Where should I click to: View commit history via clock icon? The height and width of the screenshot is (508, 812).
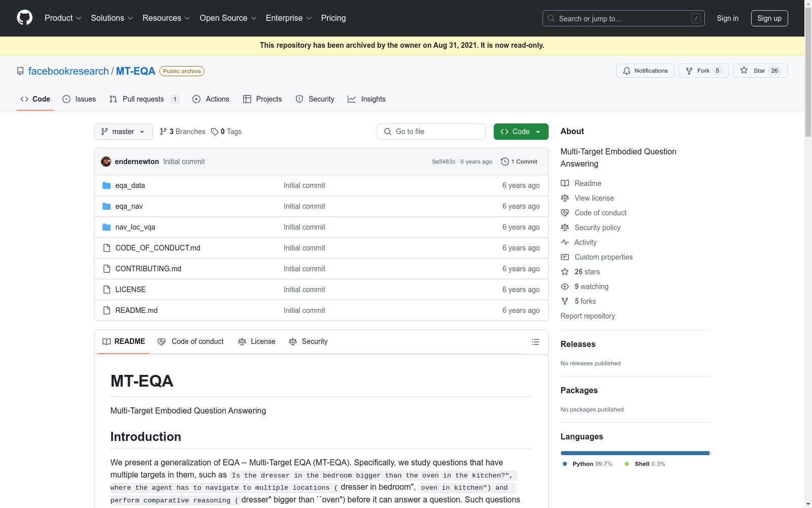[504, 162]
